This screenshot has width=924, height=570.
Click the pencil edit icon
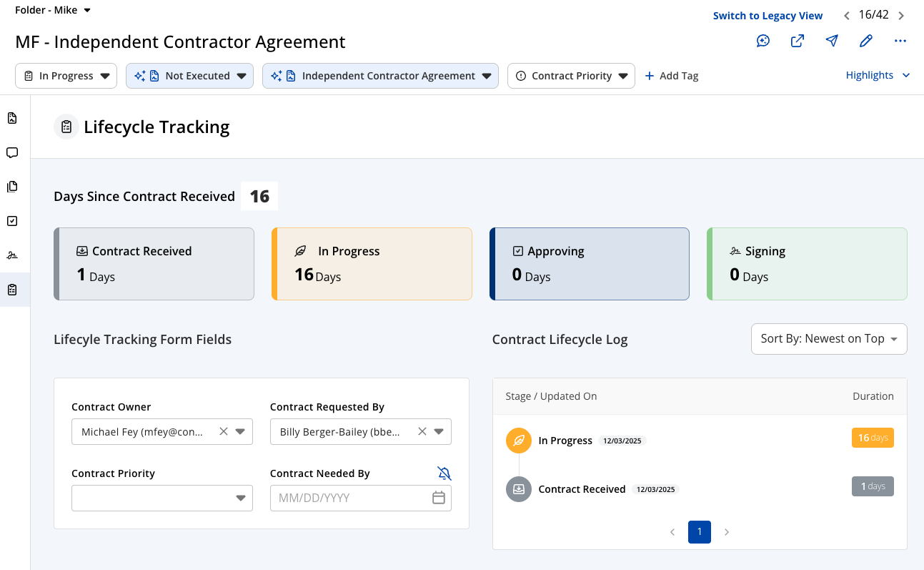pyautogui.click(x=866, y=41)
